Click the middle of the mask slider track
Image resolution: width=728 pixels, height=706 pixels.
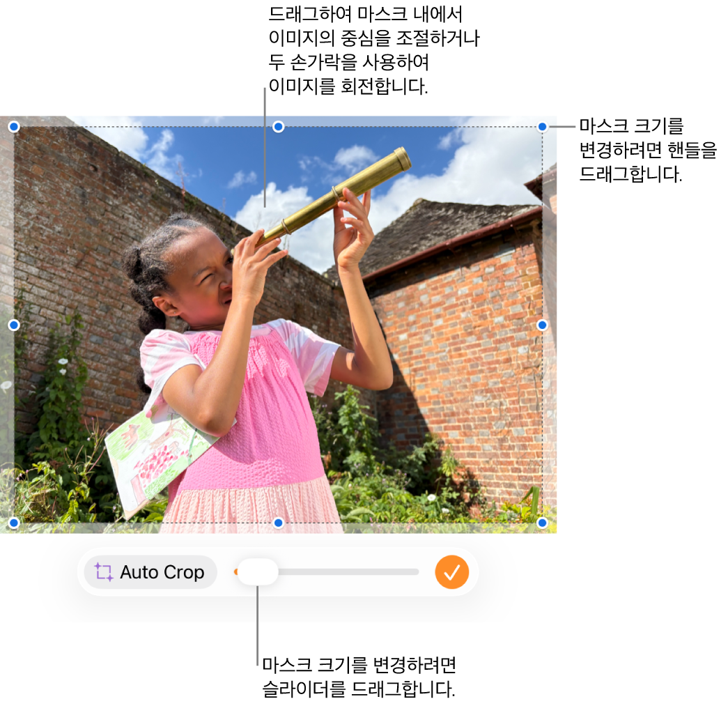coord(327,571)
